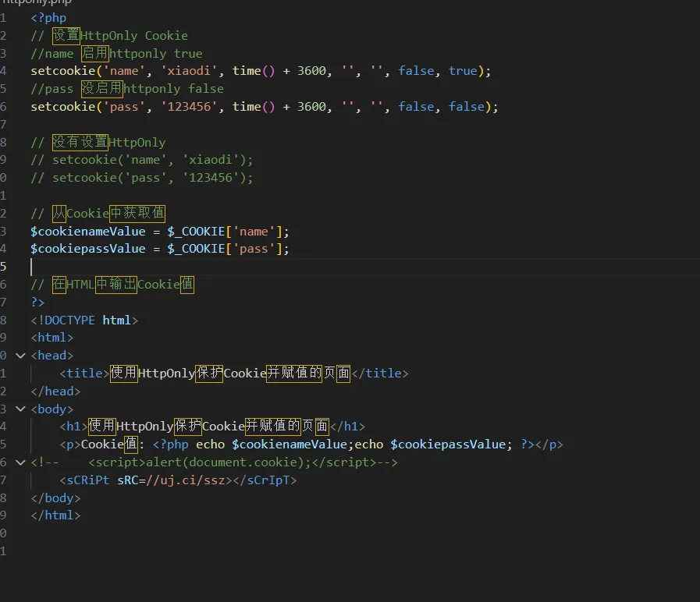Click the //pass 没启用httponly false comment

[x=127, y=89]
